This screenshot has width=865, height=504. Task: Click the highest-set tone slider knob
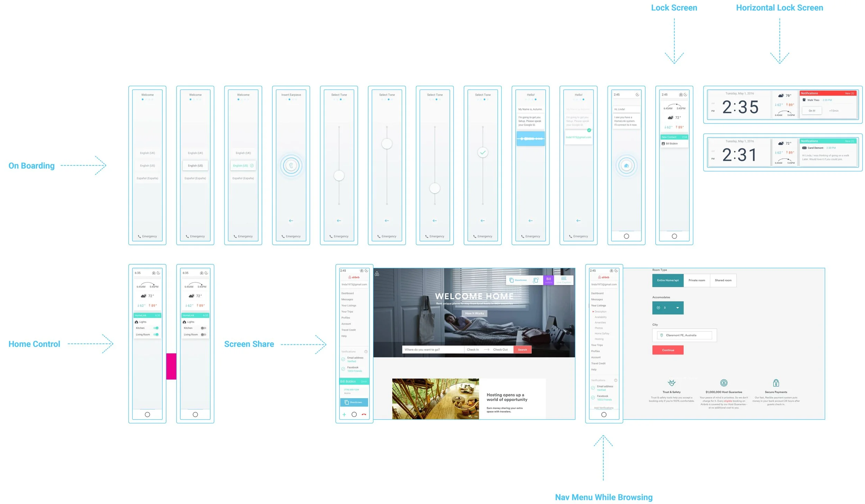387,144
